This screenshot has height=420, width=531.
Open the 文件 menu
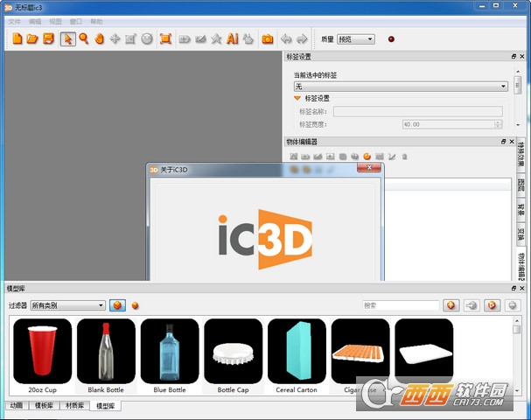point(15,22)
